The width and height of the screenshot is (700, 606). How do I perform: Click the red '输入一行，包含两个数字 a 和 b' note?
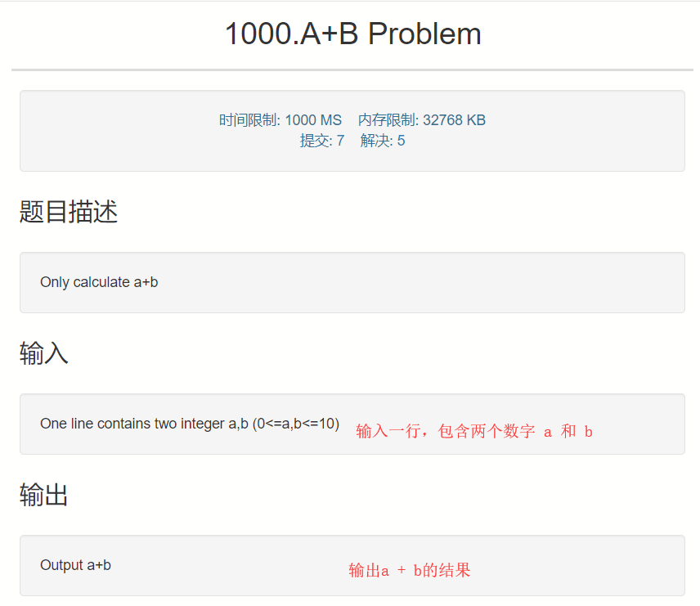point(474,431)
